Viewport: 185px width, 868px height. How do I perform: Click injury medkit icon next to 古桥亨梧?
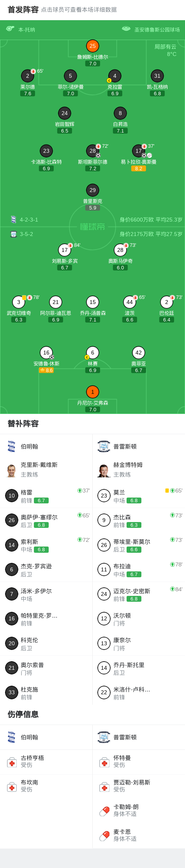[x=12, y=763]
